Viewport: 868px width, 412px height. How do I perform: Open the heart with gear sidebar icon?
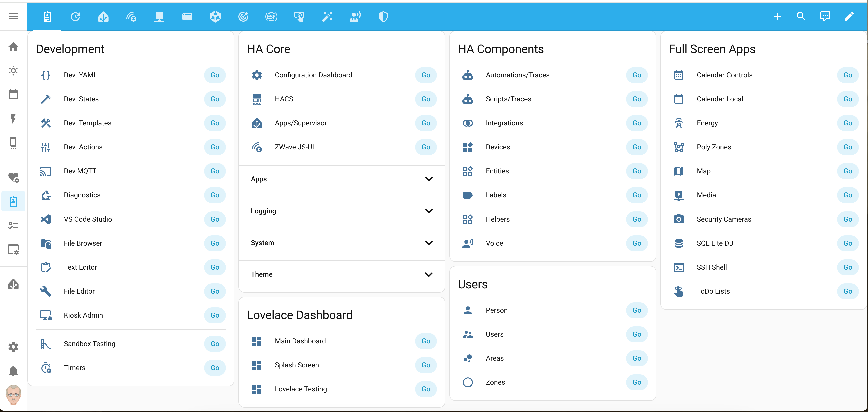click(x=13, y=177)
